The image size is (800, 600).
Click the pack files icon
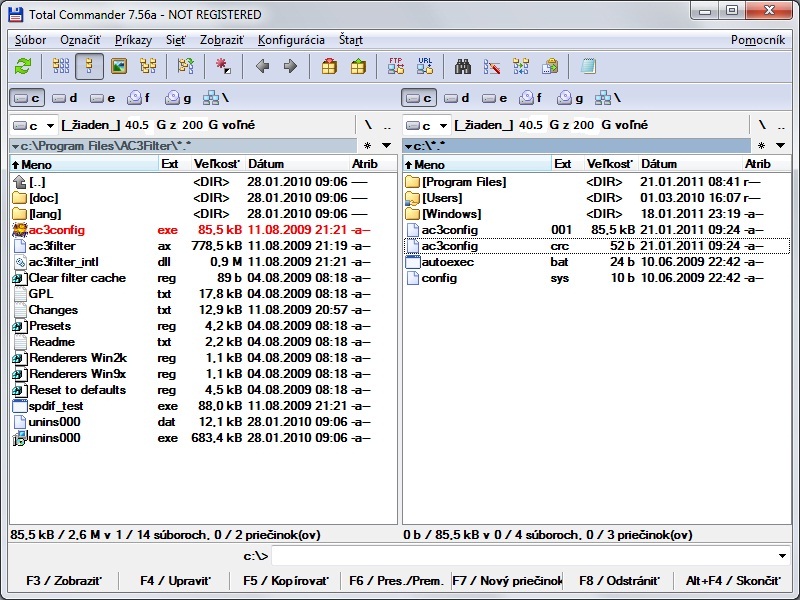(x=329, y=66)
